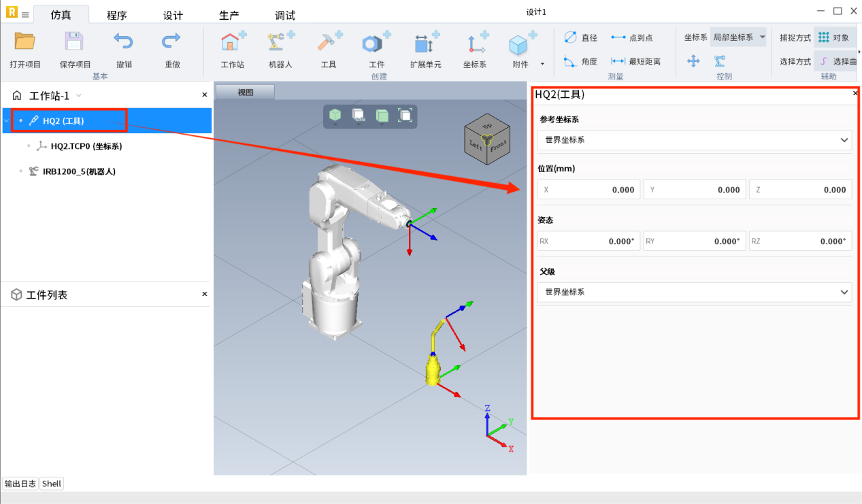This screenshot has height=504, width=862.
Task: Toggle the move/pan control icon
Action: (x=693, y=61)
